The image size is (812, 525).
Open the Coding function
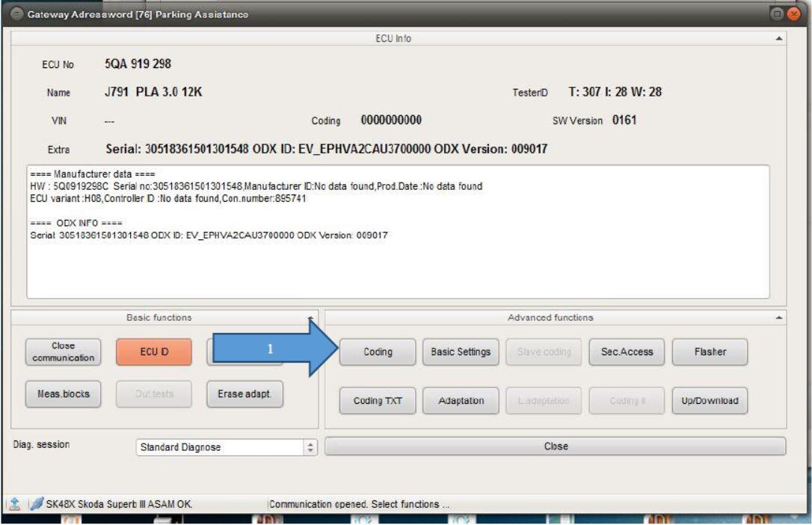tap(378, 352)
